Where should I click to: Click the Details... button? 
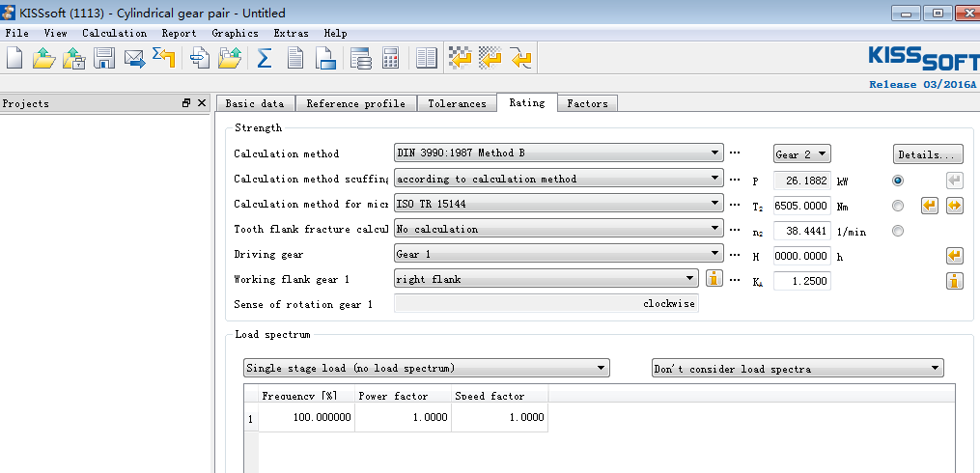[x=928, y=154]
